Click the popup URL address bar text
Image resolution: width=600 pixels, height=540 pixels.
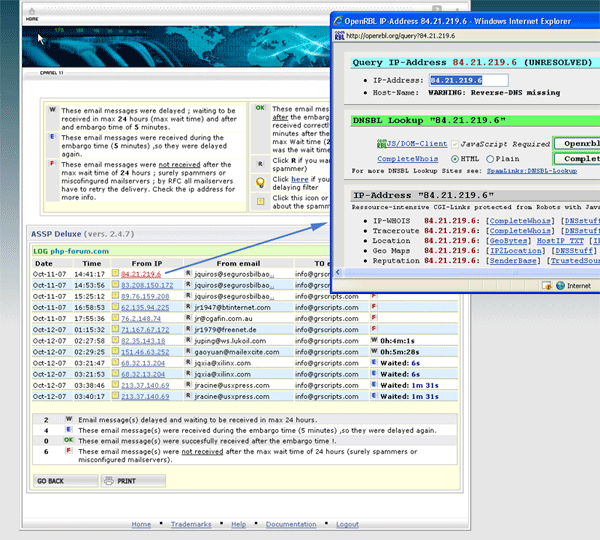(x=400, y=36)
